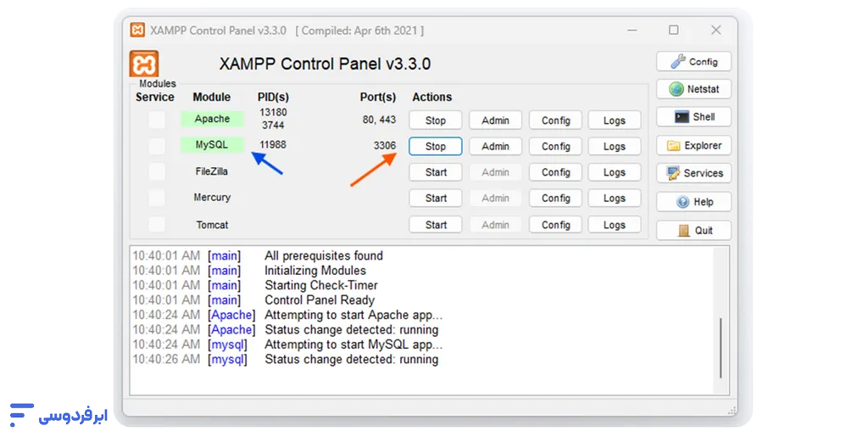Click the Tomcat module name

coord(212,225)
